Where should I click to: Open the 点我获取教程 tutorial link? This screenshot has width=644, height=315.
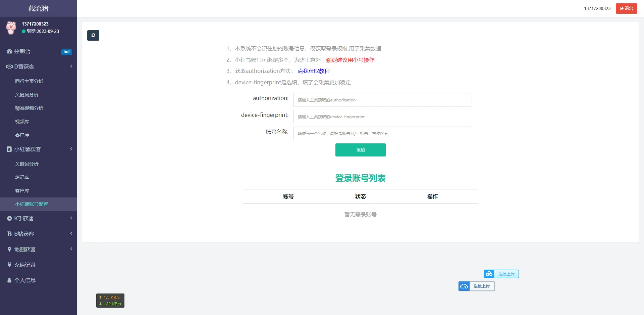click(x=314, y=71)
